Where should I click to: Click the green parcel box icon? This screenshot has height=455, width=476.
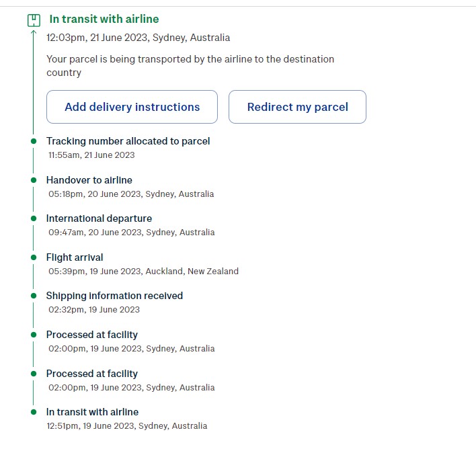click(34, 20)
